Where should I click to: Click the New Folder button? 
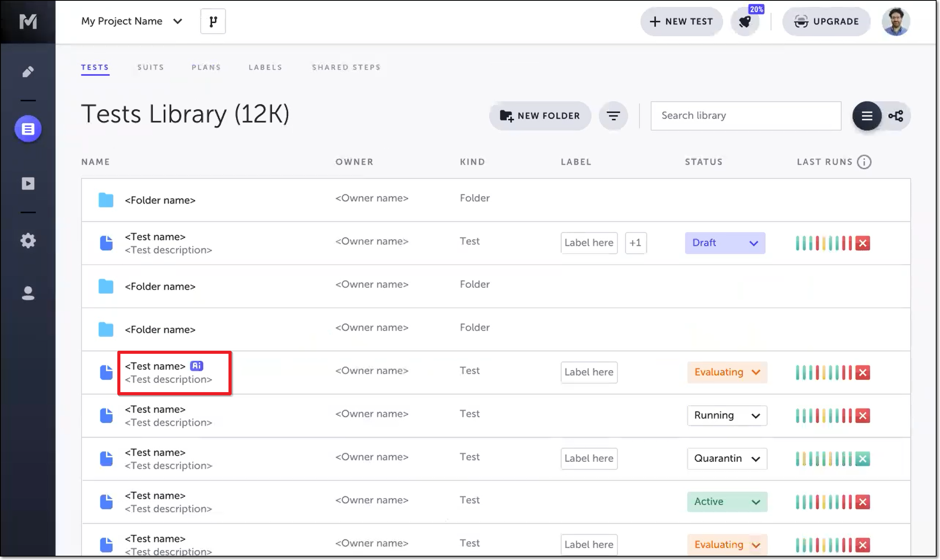coord(540,116)
